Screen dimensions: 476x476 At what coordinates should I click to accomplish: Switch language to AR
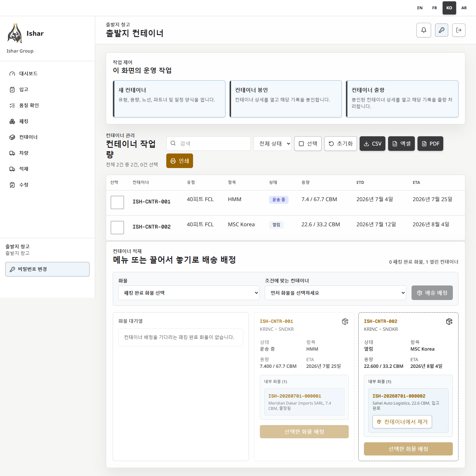464,8
